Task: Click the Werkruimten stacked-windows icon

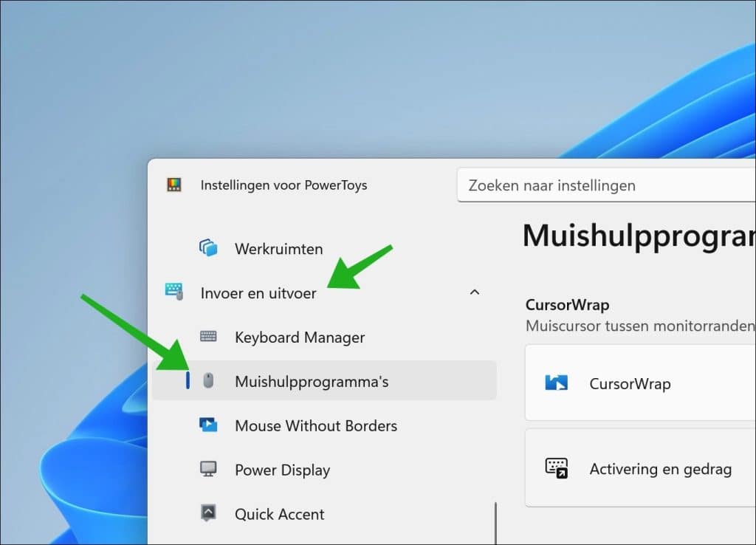Action: (x=208, y=248)
